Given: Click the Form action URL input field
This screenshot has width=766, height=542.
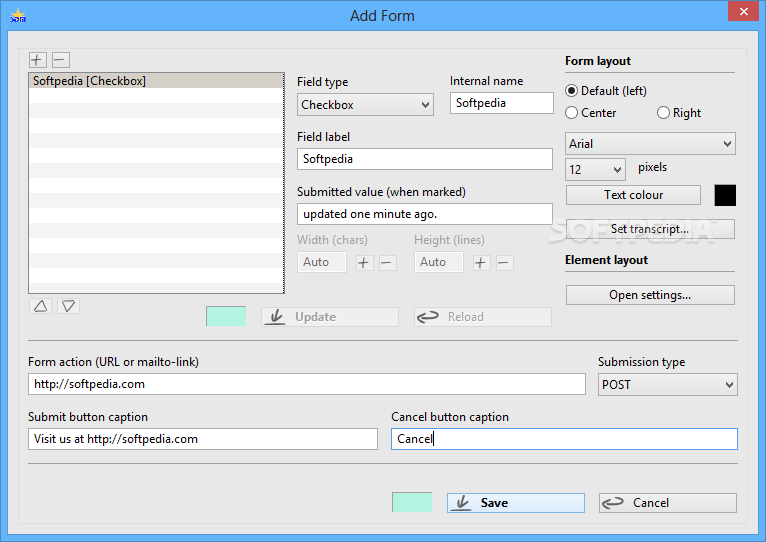Looking at the screenshot, I should (307, 384).
